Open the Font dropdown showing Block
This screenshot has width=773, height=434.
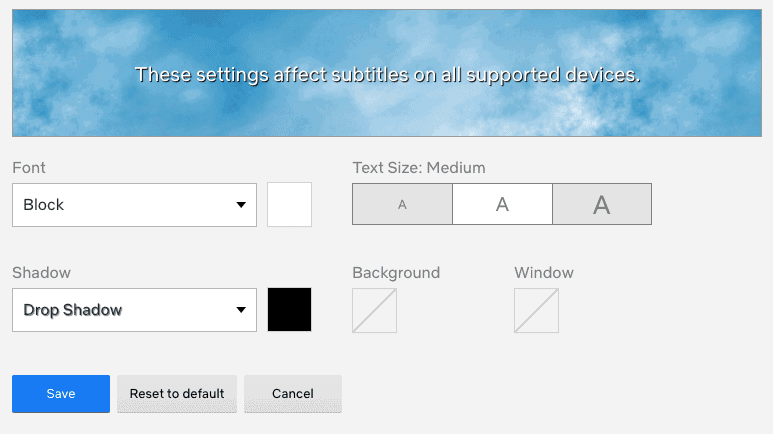135,205
